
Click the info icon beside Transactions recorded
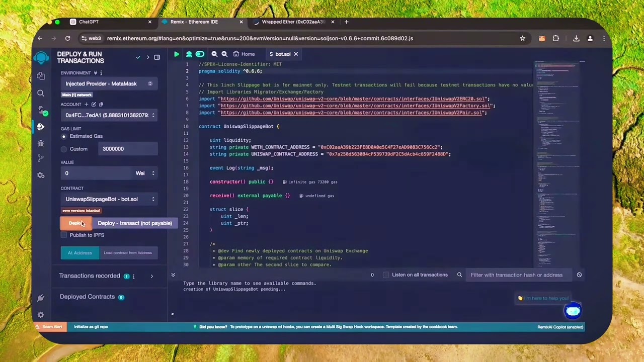tap(133, 276)
